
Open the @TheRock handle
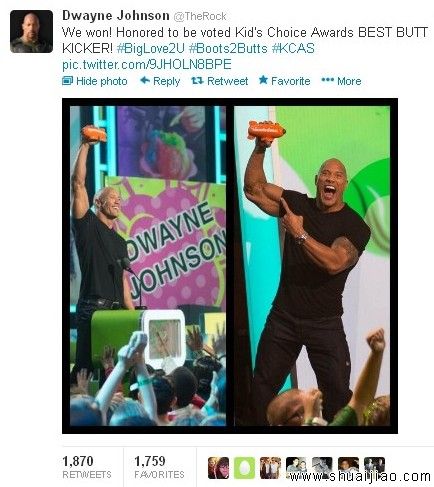200,16
